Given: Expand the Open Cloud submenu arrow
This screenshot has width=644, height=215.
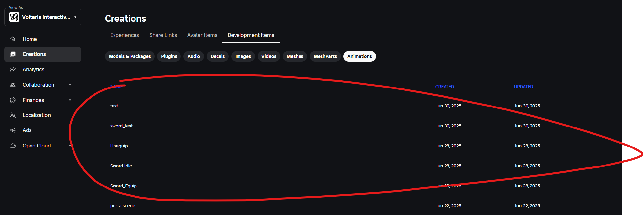Looking at the screenshot, I should 70,146.
